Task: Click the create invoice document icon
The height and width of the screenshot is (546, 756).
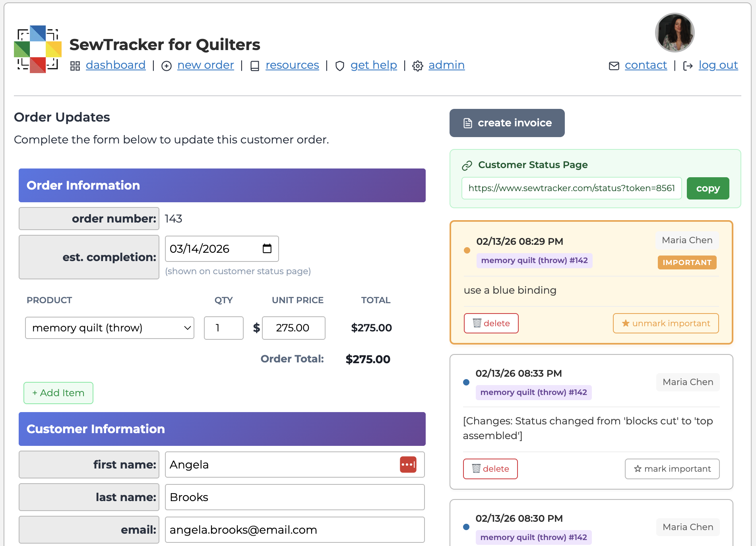Action: (x=467, y=123)
